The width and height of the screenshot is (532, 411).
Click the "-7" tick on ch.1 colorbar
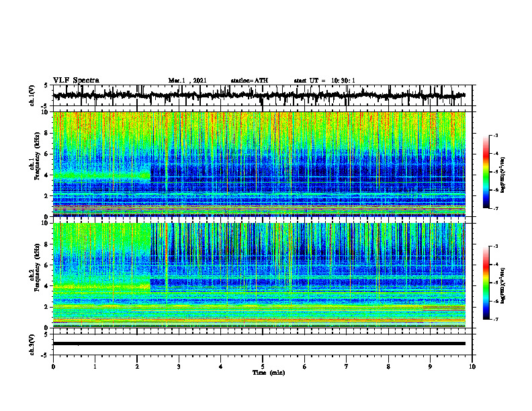pyautogui.click(x=495, y=209)
